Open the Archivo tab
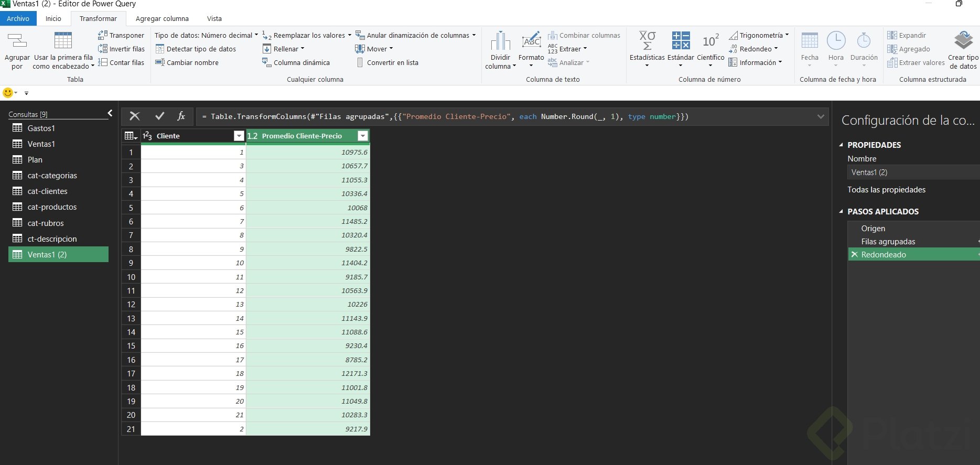 [x=18, y=18]
